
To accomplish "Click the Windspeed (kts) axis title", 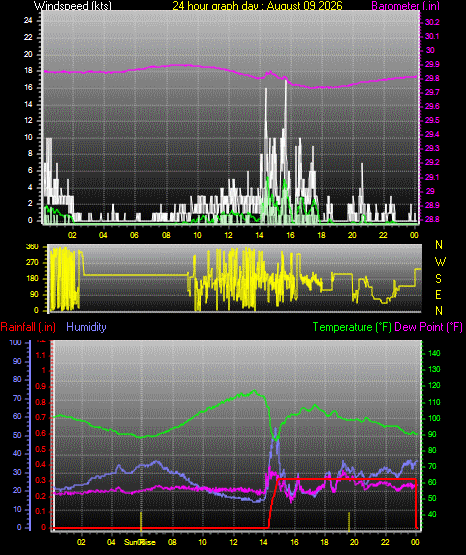I will click(x=73, y=6).
